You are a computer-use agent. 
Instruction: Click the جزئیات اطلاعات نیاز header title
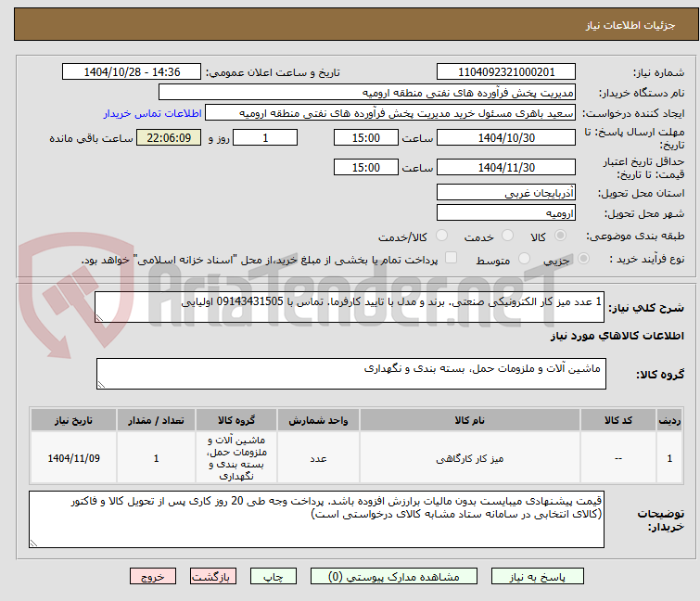(x=630, y=25)
